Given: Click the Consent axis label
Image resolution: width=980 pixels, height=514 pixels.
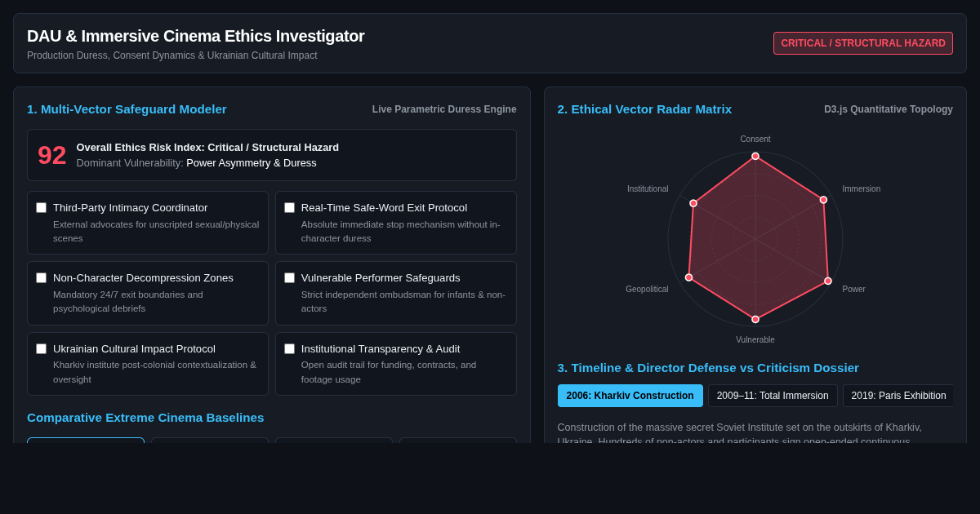Looking at the screenshot, I should click(755, 140).
